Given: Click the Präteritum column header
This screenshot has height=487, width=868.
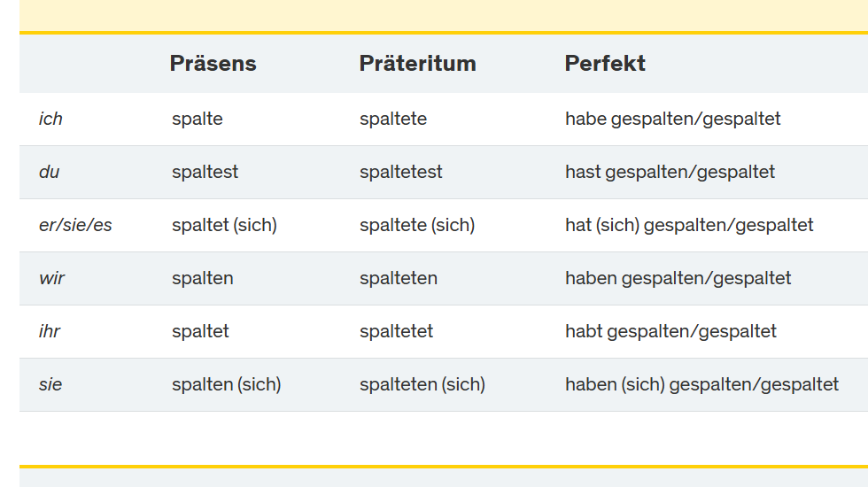Looking at the screenshot, I should click(417, 64).
